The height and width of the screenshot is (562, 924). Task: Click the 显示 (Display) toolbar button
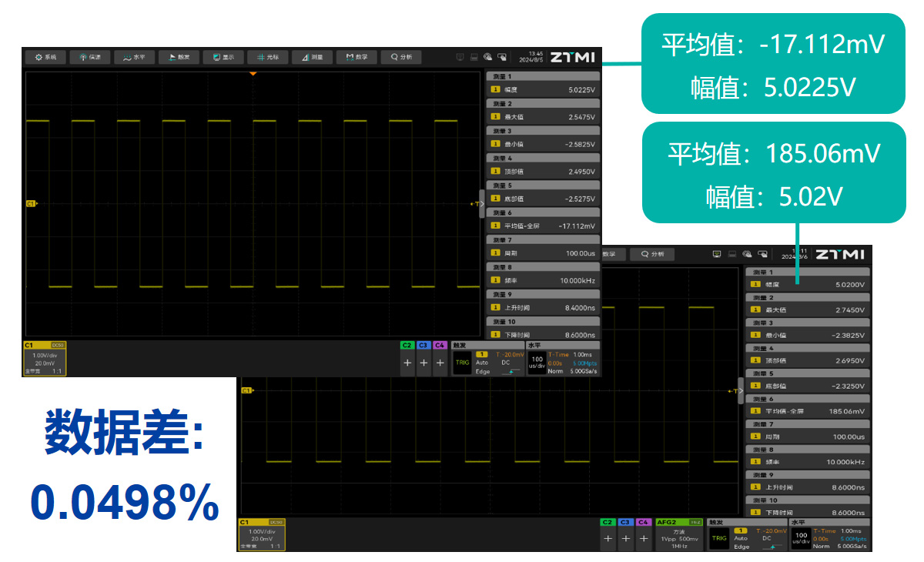[x=223, y=57]
